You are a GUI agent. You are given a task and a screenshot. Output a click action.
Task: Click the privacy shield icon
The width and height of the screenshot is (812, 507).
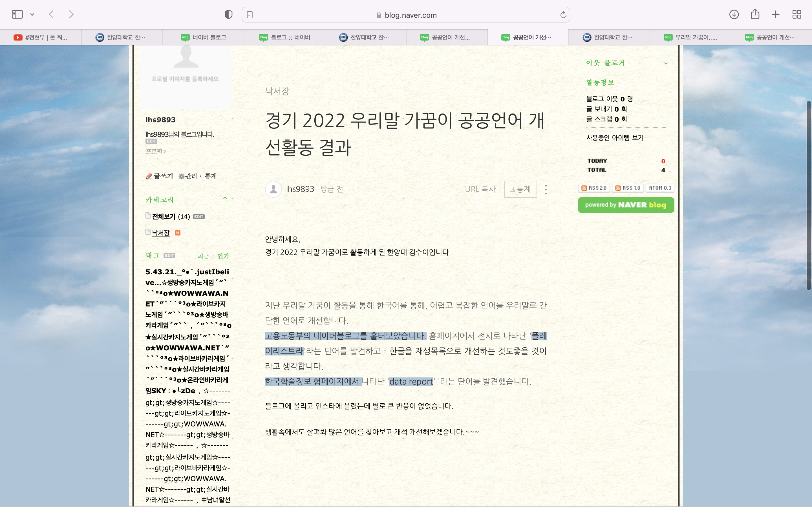tap(228, 14)
